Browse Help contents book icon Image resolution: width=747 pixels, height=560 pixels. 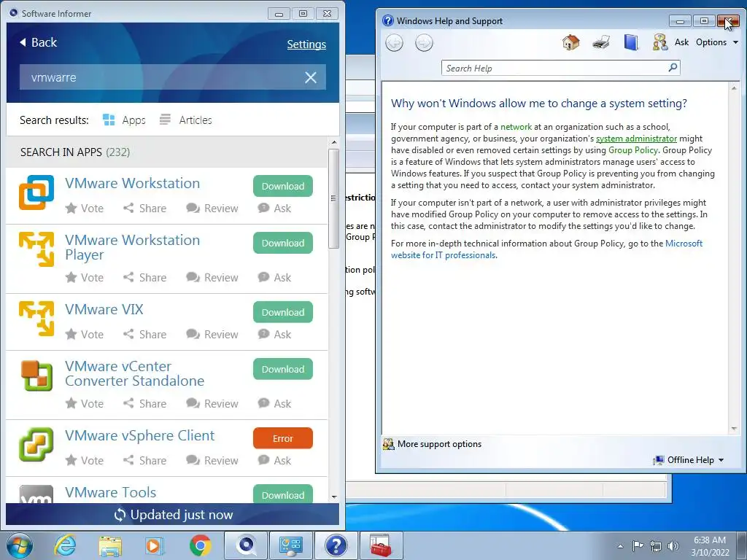tap(631, 42)
